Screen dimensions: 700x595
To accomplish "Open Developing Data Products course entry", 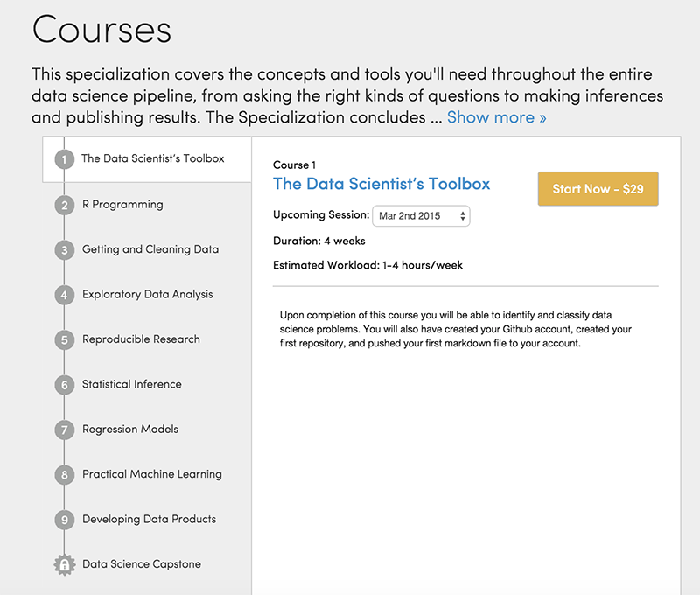I will point(149,519).
